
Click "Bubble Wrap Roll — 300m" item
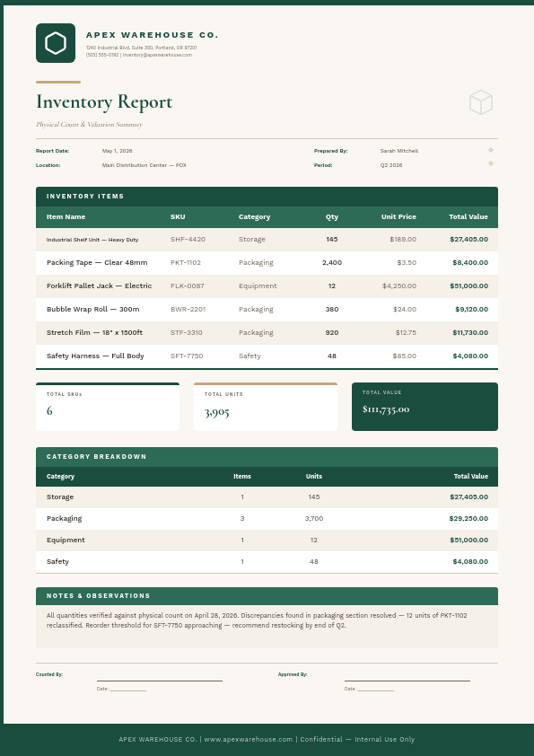(x=93, y=309)
